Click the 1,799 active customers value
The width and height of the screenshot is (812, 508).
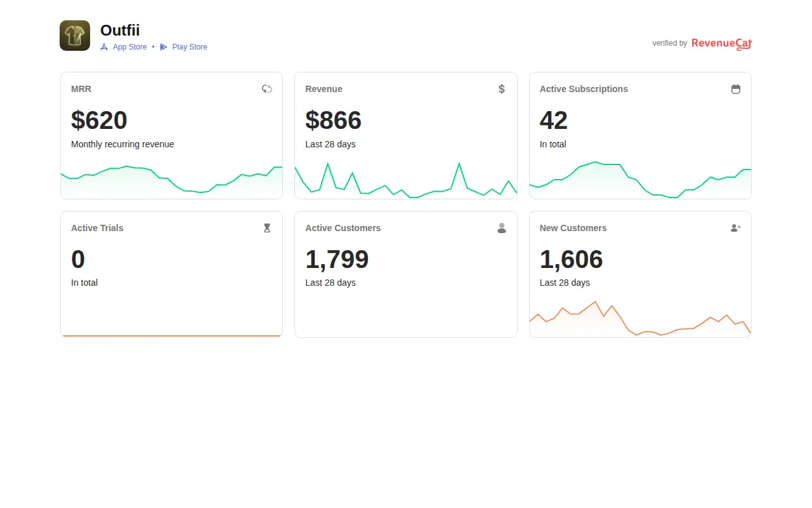point(337,259)
